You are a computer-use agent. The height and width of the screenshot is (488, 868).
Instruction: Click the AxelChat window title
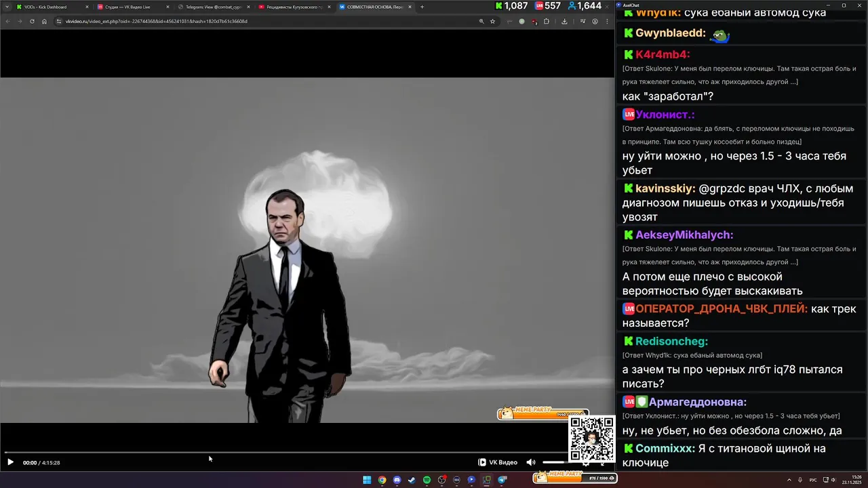(630, 5)
